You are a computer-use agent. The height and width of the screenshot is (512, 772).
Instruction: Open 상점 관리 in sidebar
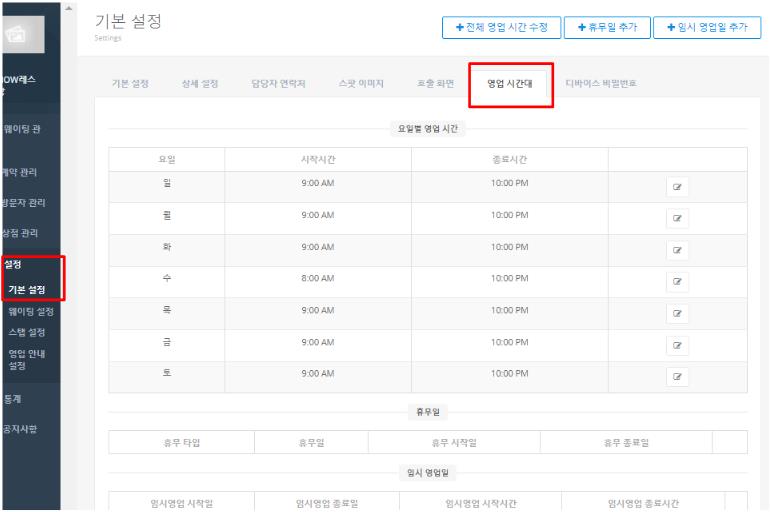point(20,233)
